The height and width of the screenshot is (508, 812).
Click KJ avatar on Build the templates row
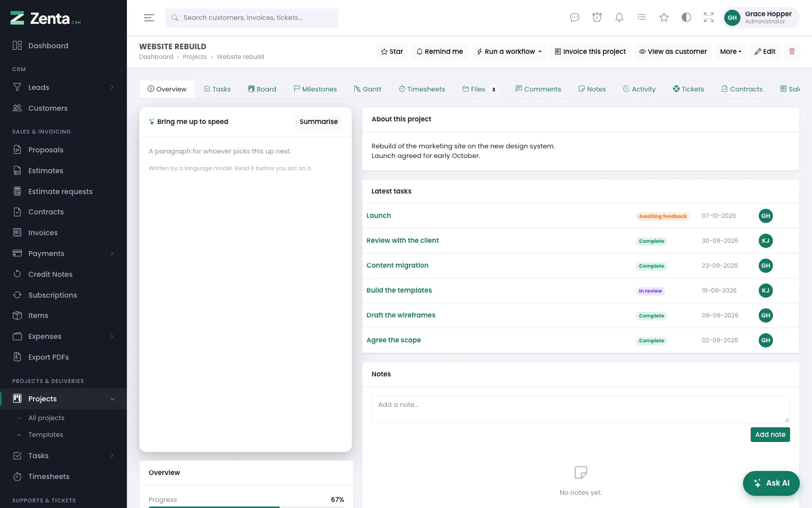(765, 291)
